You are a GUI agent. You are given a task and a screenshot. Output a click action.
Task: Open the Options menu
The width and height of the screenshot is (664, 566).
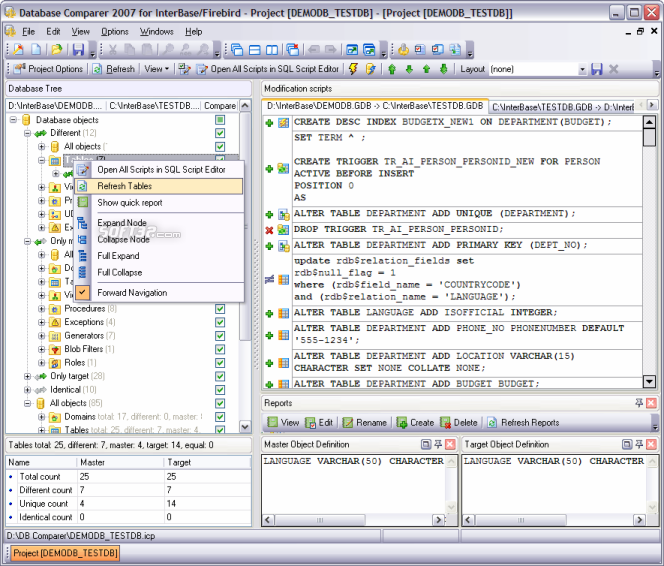[x=114, y=32]
